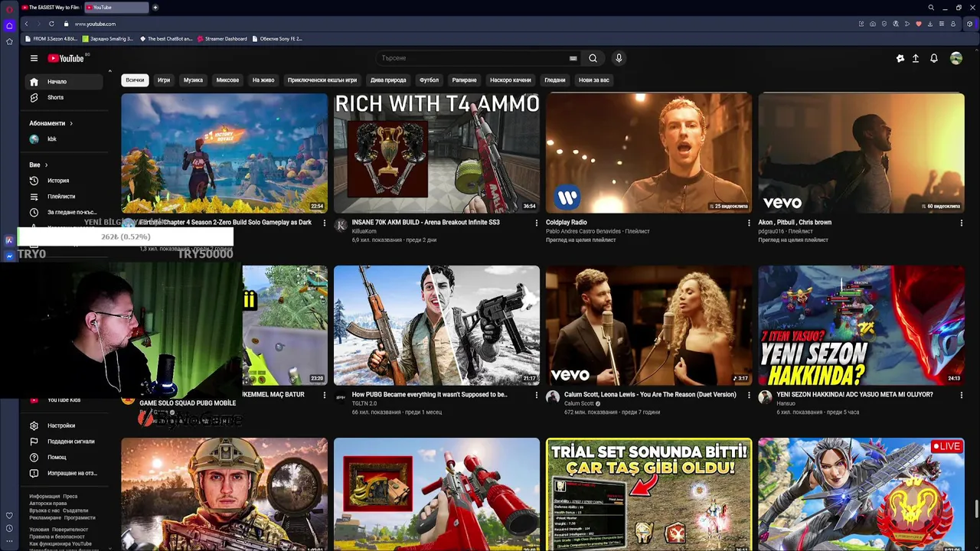The width and height of the screenshot is (980, 551).
Task: Select the Всички filter chip
Action: 135,80
